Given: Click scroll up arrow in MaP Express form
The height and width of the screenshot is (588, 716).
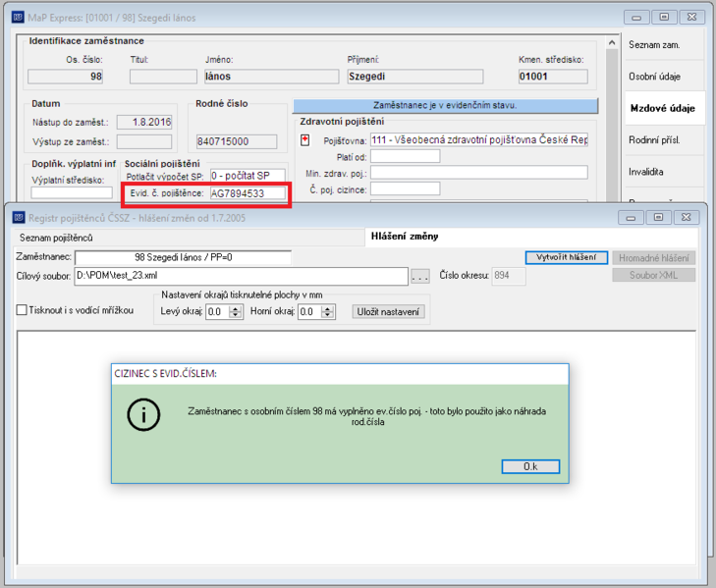Looking at the screenshot, I should click(x=612, y=43).
